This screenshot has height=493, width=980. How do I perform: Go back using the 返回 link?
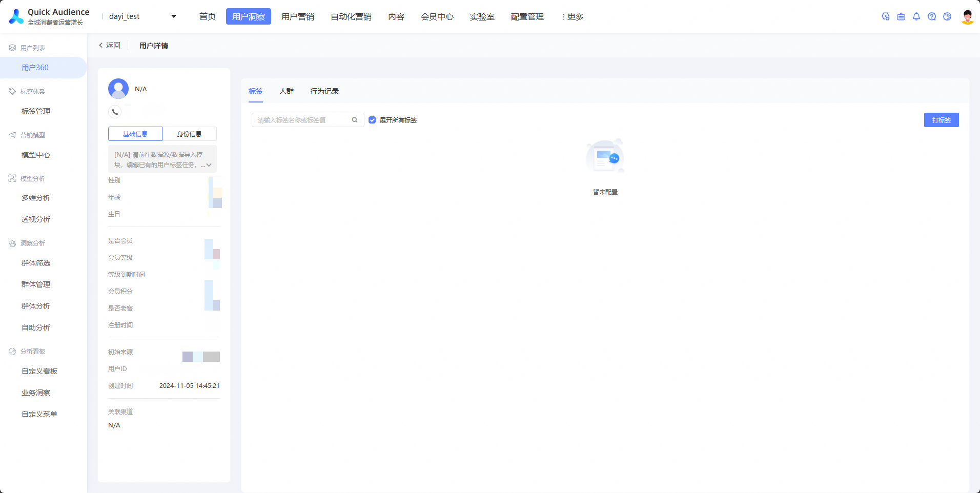point(110,45)
